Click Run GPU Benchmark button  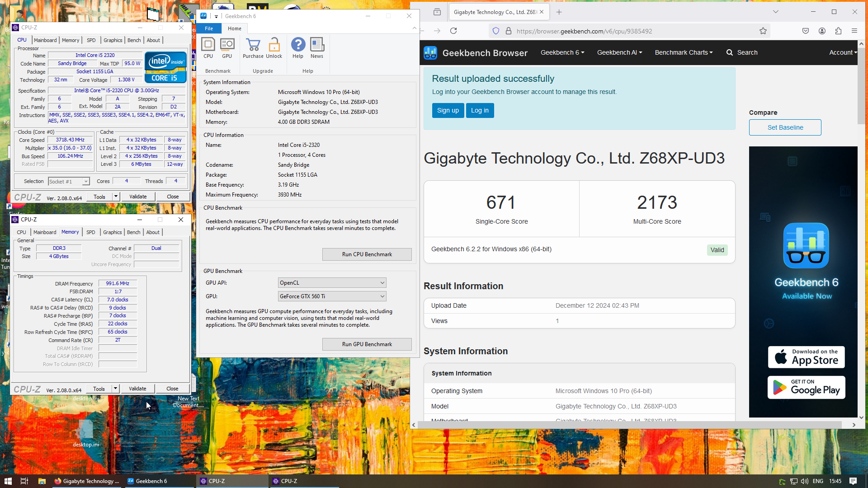click(x=367, y=344)
